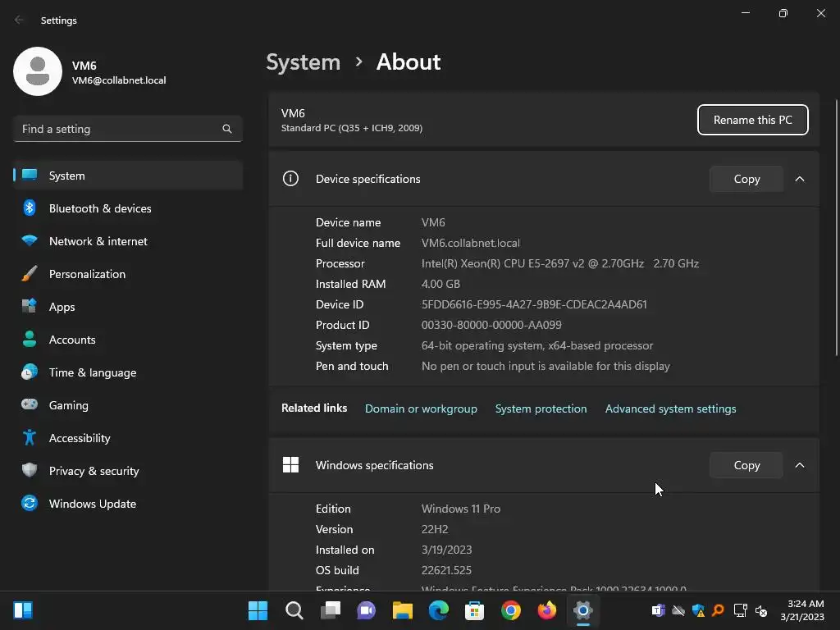Select Gaming in the sidebar
This screenshot has height=630, width=840.
pyautogui.click(x=127, y=405)
